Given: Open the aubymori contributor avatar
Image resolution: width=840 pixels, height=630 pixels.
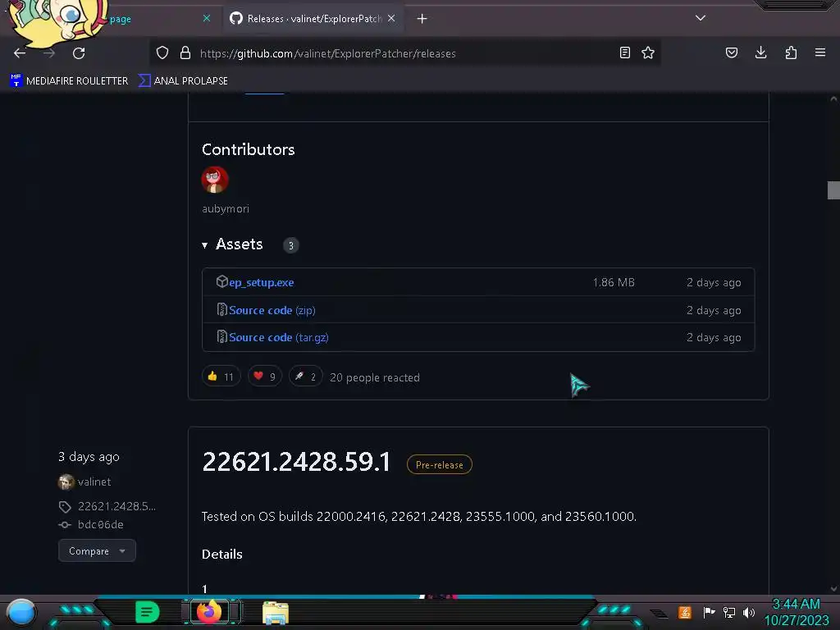Looking at the screenshot, I should [x=215, y=180].
